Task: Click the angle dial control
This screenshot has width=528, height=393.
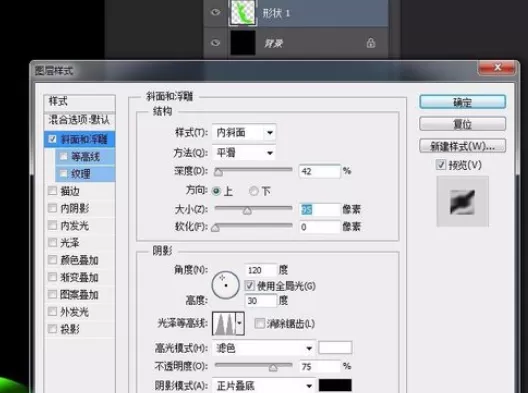Action: (226, 285)
